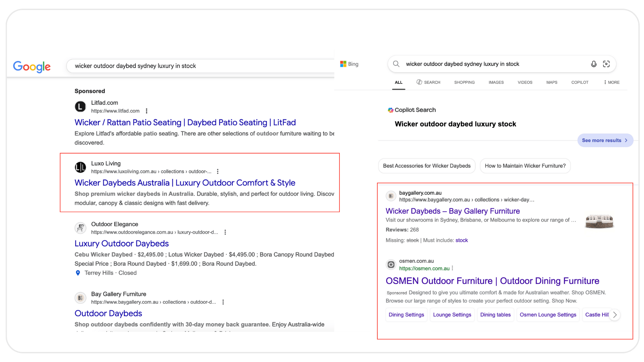This screenshot has height=362, width=644.
Task: Open Outdoor Daybeds Bay Gallery result
Action: tap(108, 313)
